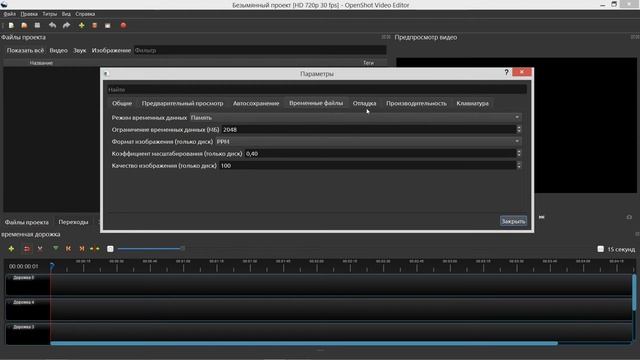Click the Теги column header
The width and height of the screenshot is (640, 360).
tap(369, 63)
